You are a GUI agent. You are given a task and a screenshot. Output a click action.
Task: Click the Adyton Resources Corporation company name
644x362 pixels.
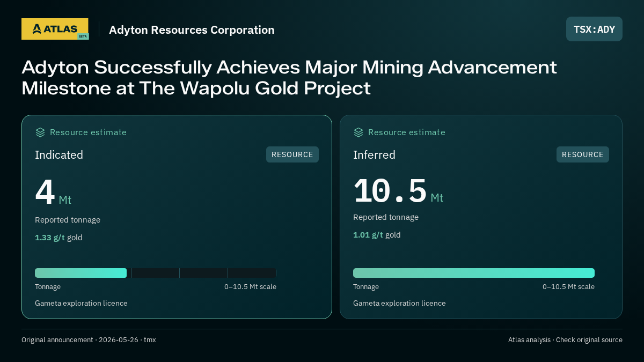point(192,30)
